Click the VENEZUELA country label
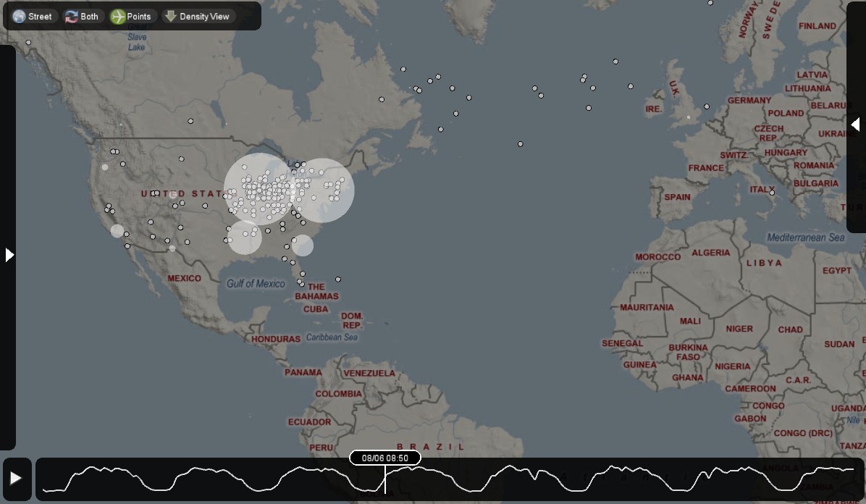 pos(369,373)
